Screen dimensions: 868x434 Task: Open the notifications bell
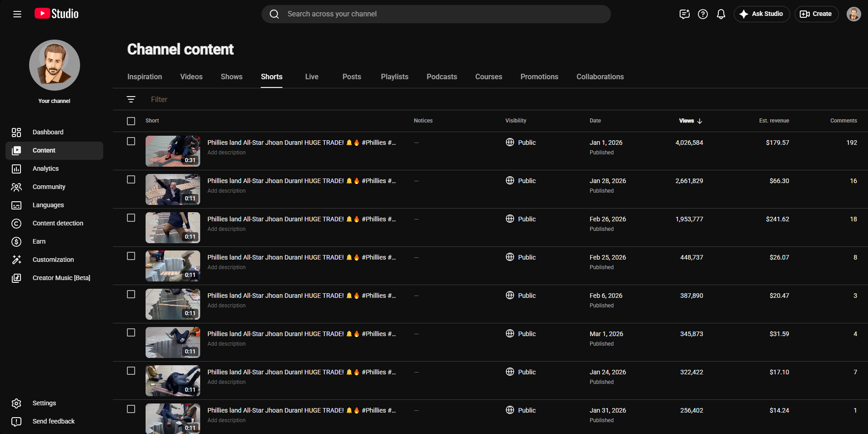pyautogui.click(x=721, y=14)
